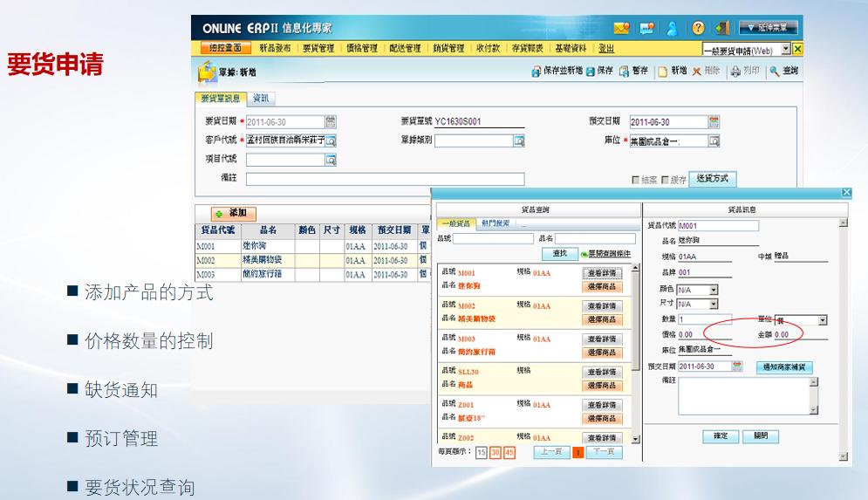
Task: Open the 配送管理 menu
Action: tap(406, 48)
